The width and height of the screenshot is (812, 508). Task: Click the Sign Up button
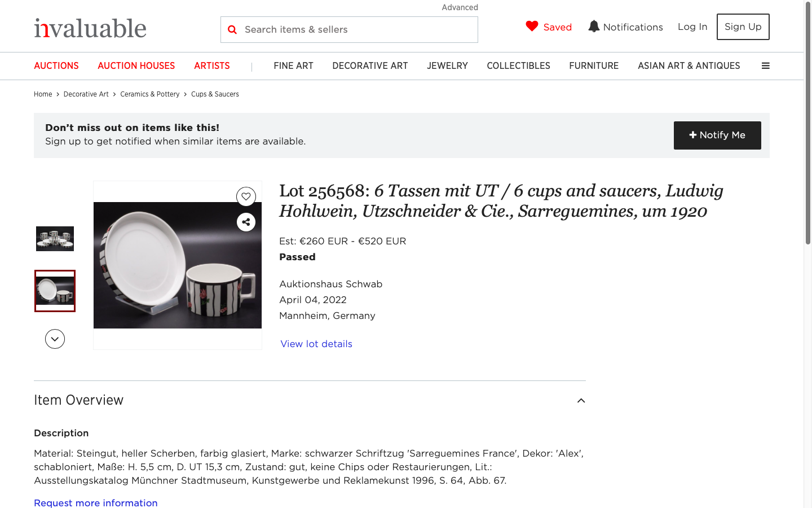click(x=743, y=27)
